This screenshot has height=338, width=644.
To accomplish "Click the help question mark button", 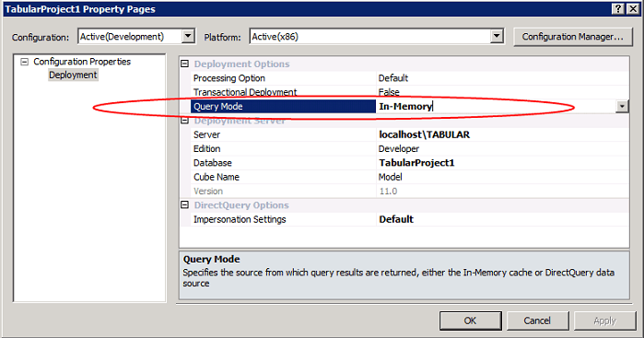I will 617,9.
